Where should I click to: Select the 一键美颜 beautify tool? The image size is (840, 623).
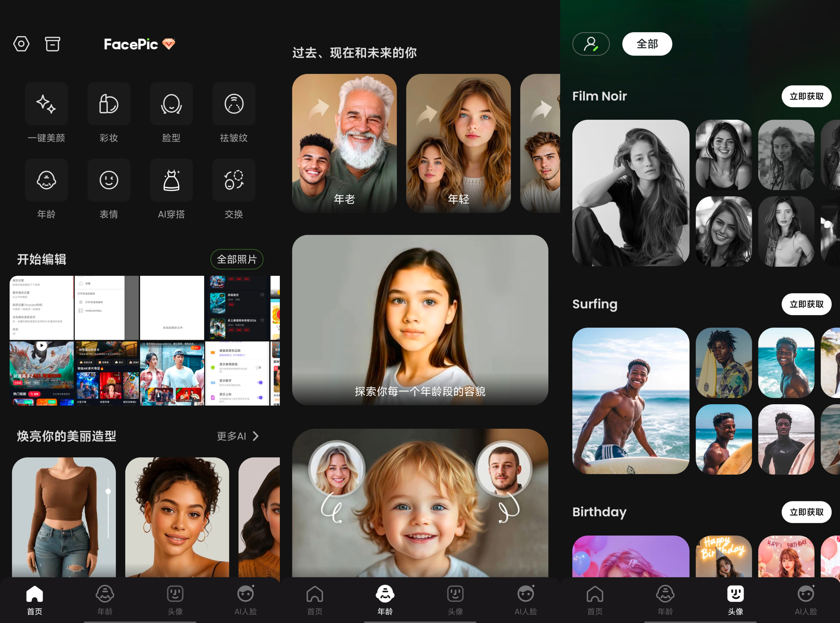coord(46,104)
